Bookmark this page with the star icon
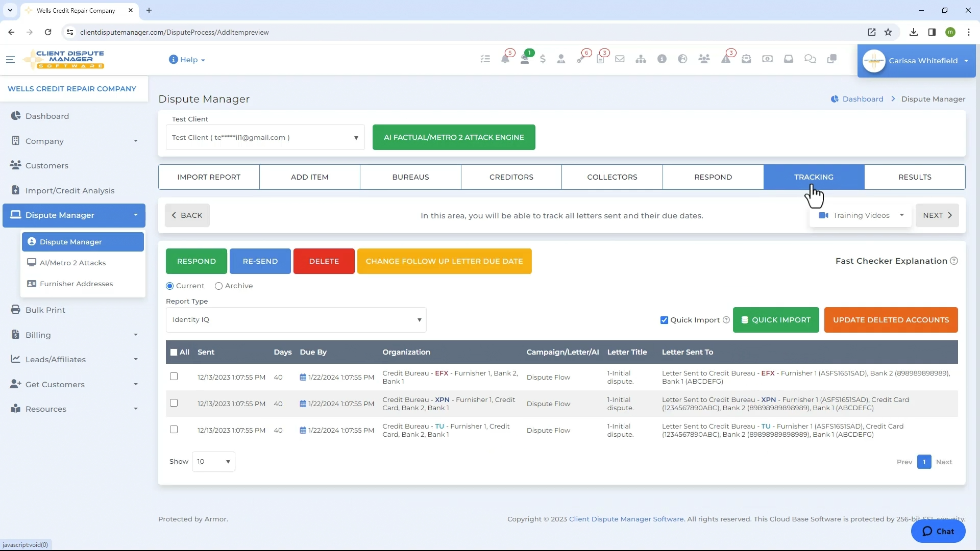The width and height of the screenshot is (980, 551). tap(888, 32)
